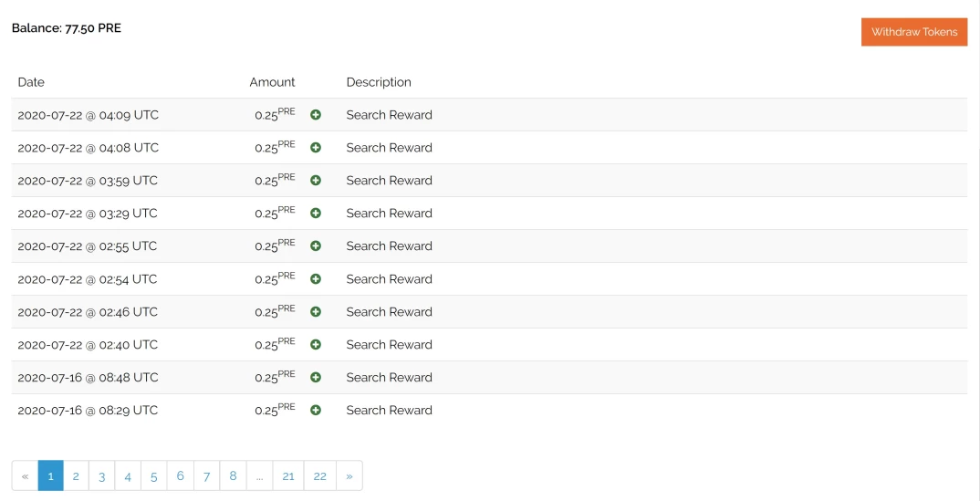Go to next page with » arrow

coord(349,476)
